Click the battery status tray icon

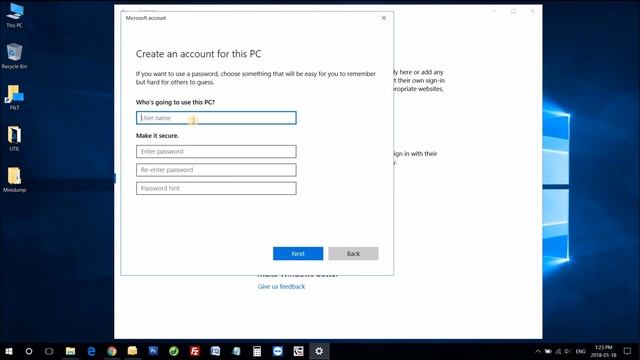pos(548,351)
